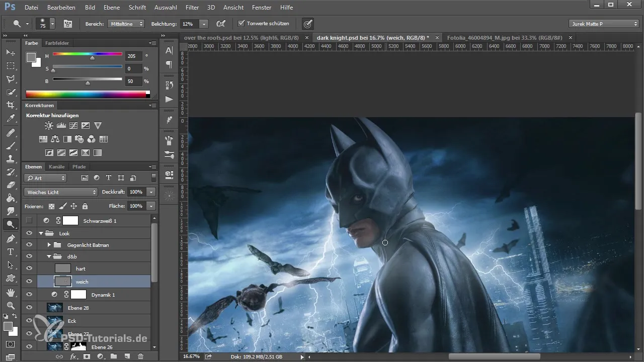Toggle the brush panel in options bar

(67, 24)
